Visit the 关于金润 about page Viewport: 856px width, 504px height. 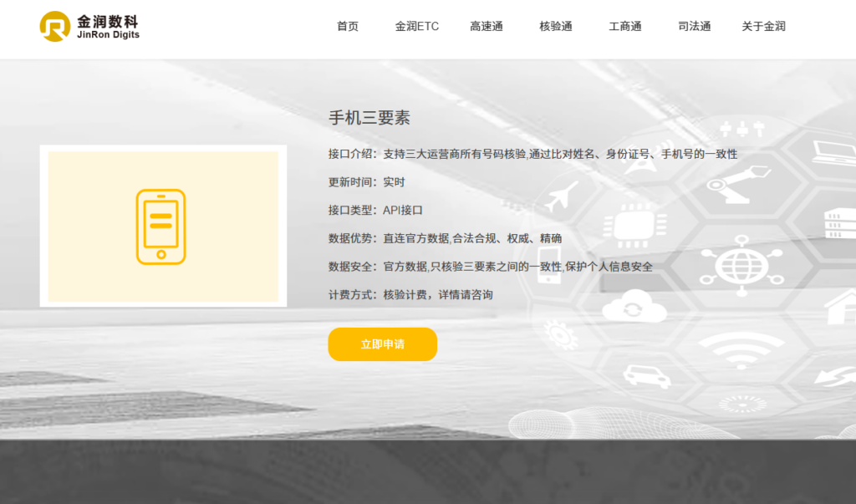pyautogui.click(x=763, y=27)
